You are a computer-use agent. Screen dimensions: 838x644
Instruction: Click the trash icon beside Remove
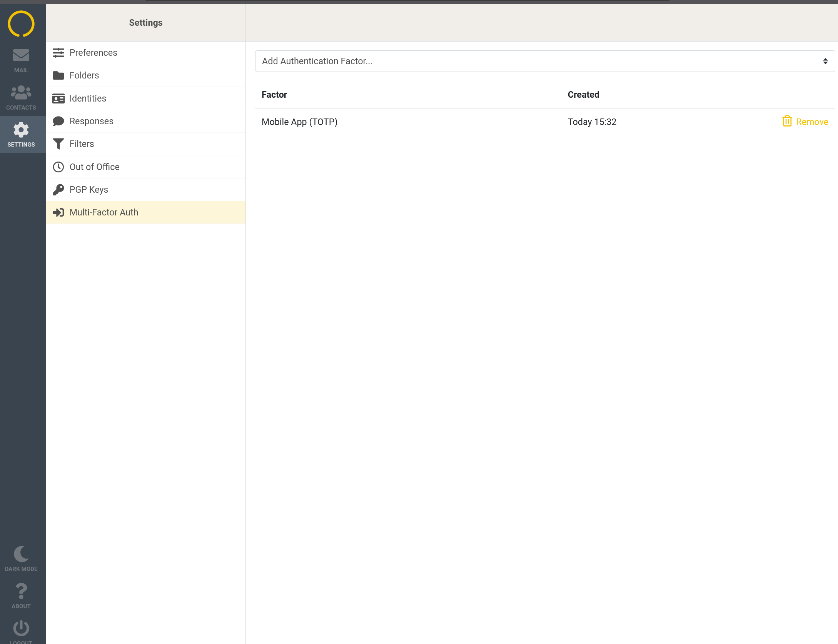click(787, 122)
